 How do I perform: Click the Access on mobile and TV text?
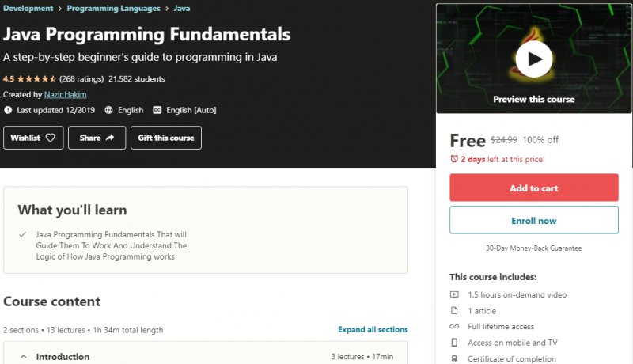pyautogui.click(x=513, y=343)
